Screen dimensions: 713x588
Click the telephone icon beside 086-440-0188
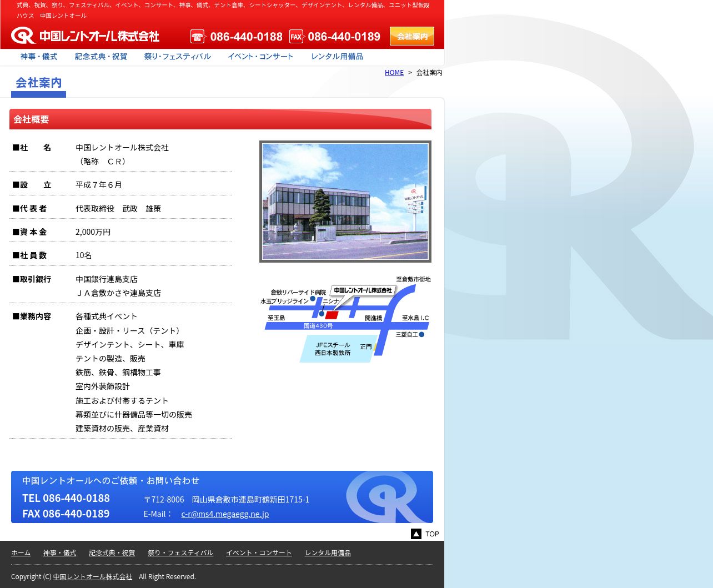(x=198, y=37)
